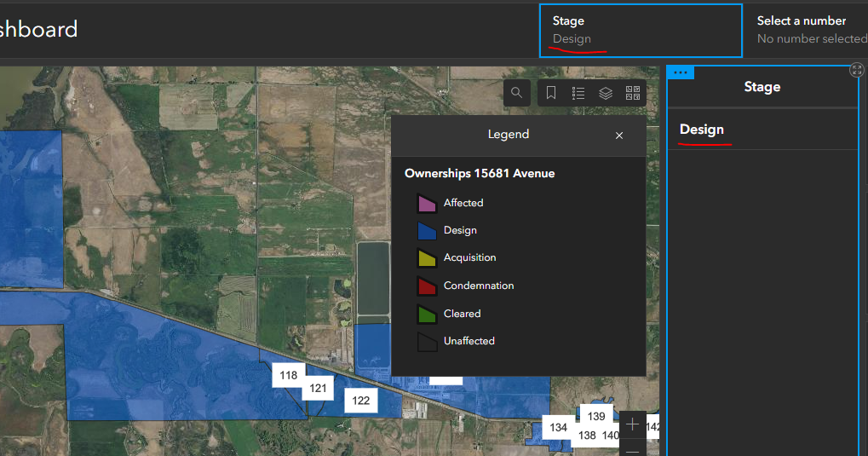This screenshot has width=868, height=456.
Task: Click the Cleared legend label
Action: 463,314
